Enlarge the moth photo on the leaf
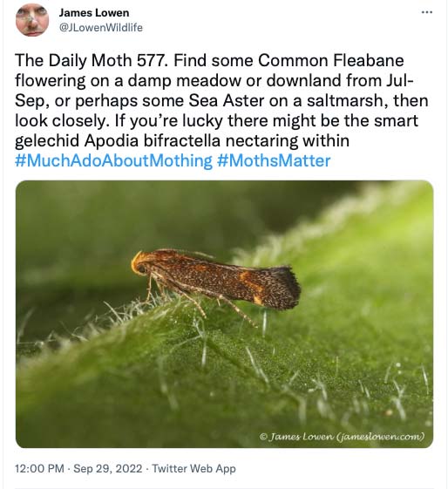 [224, 314]
